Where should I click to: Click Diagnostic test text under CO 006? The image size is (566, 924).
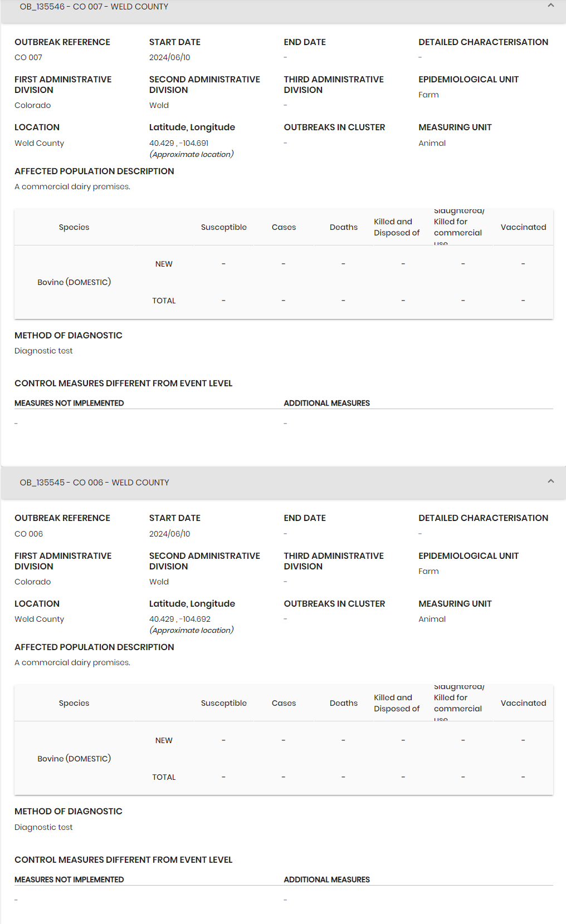click(x=43, y=827)
